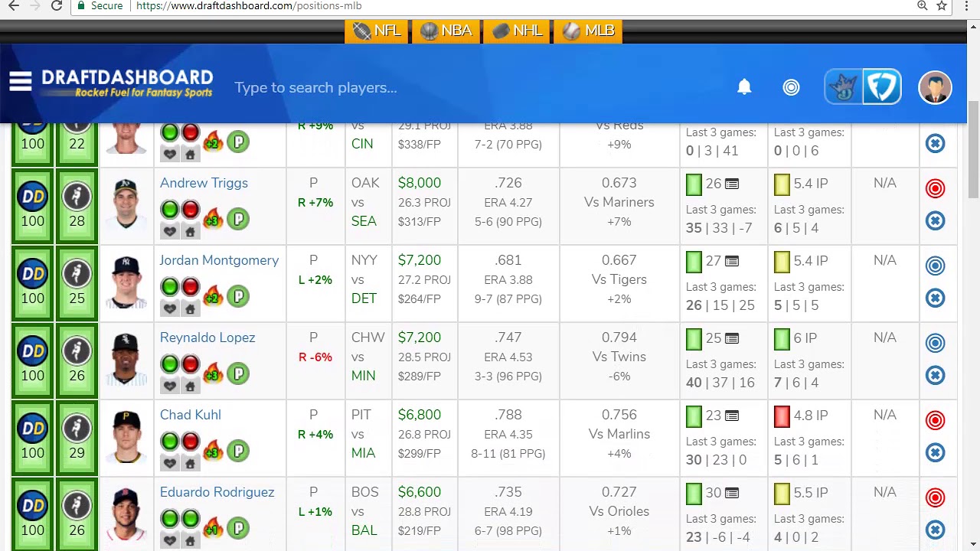
Task: Open game log icon beside Jordan Montgomery's 27
Action: (732, 261)
